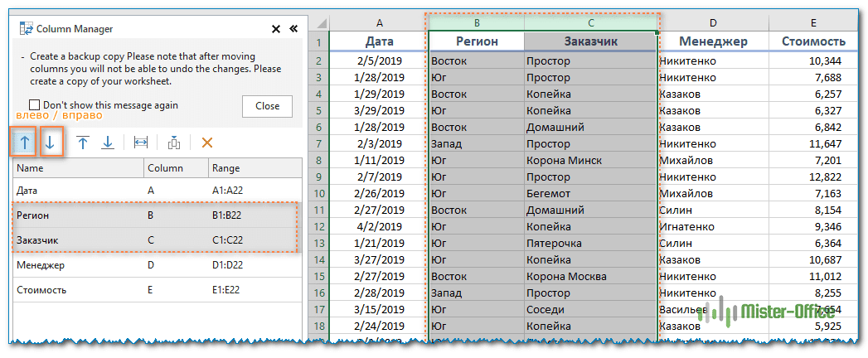Delete selected columns with orange X
868x358 pixels.
(x=206, y=143)
